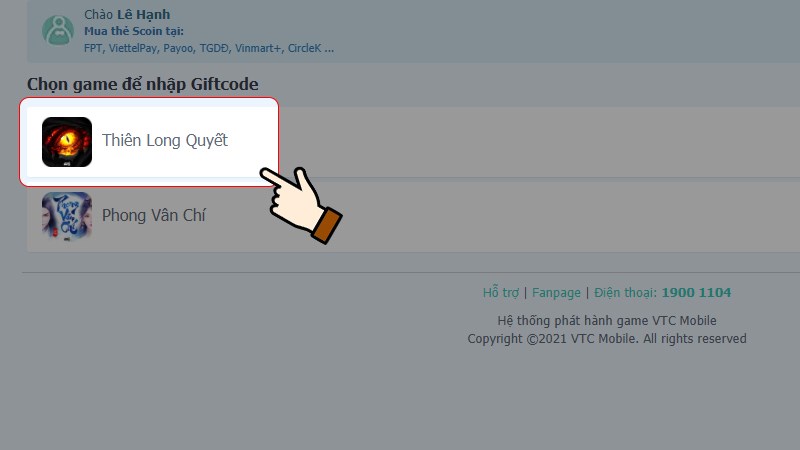Click Vinmart+ in the vendors list
Screen dimensions: 800x450
(258, 48)
